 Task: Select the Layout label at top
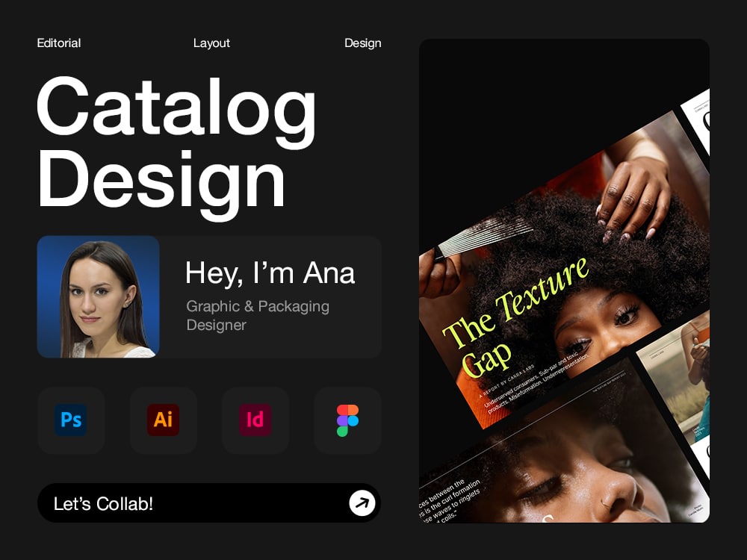coord(211,43)
